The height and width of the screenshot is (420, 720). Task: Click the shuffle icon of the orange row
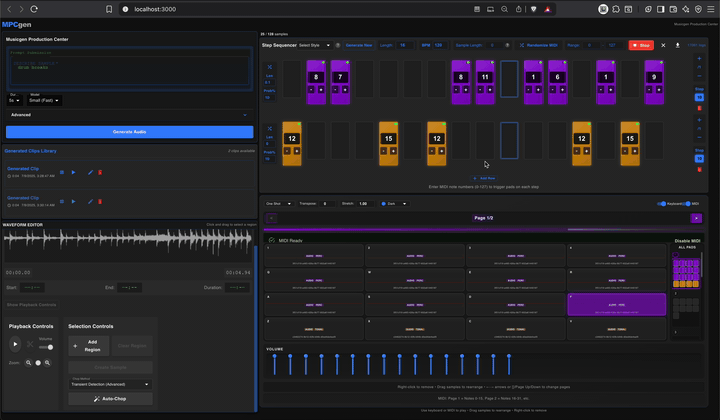click(x=270, y=129)
